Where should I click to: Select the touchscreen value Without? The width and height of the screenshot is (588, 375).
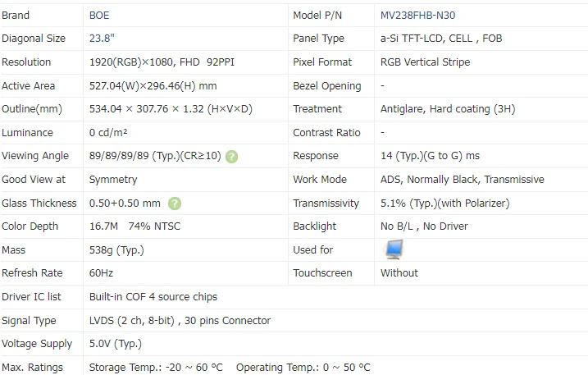(399, 273)
